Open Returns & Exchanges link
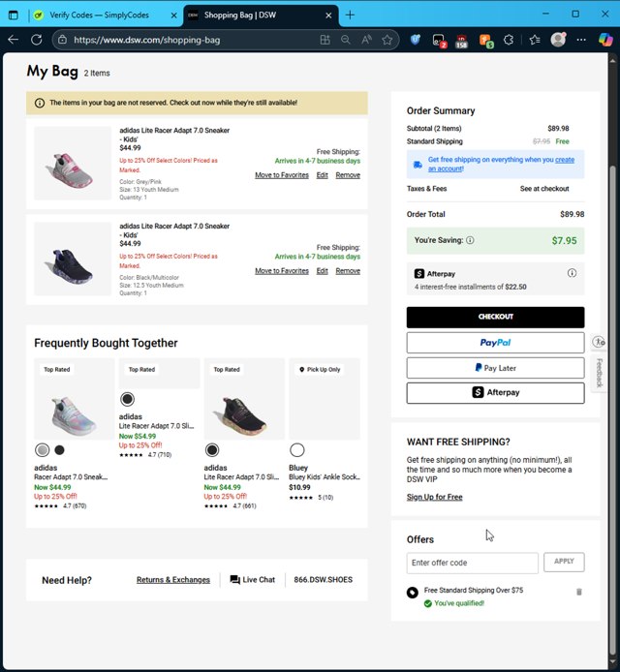 click(x=173, y=580)
